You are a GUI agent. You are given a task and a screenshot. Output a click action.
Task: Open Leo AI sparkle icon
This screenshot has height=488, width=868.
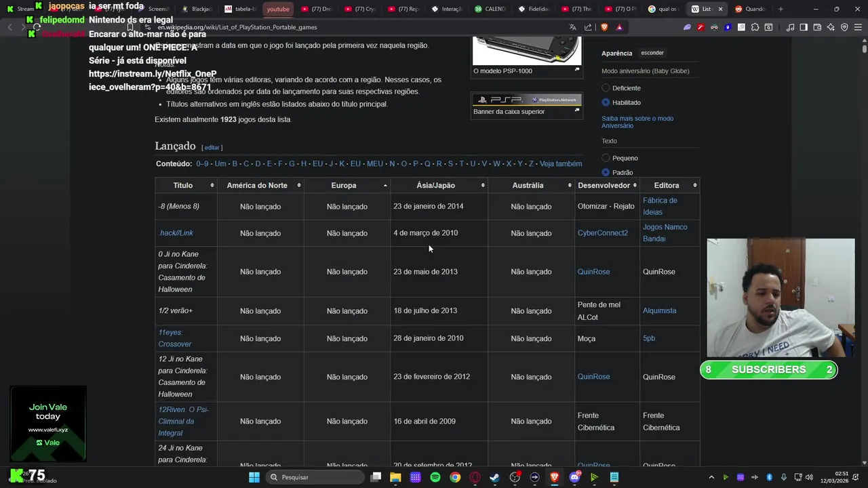831,27
